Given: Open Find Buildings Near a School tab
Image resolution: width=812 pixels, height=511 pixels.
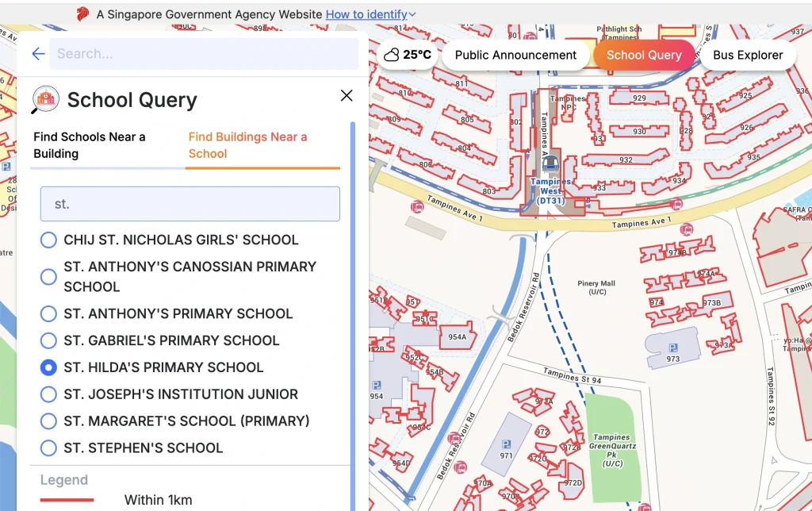Looking at the screenshot, I should pos(262,145).
